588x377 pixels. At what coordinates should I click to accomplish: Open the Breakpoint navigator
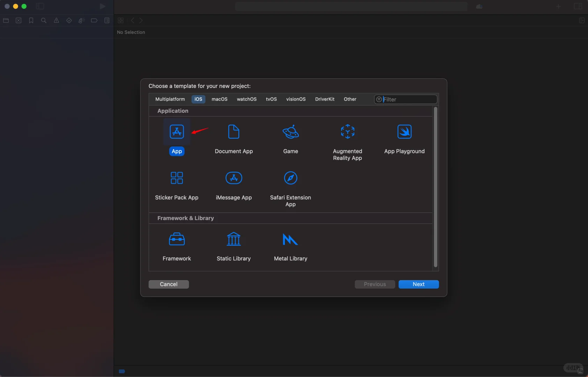[x=94, y=21]
